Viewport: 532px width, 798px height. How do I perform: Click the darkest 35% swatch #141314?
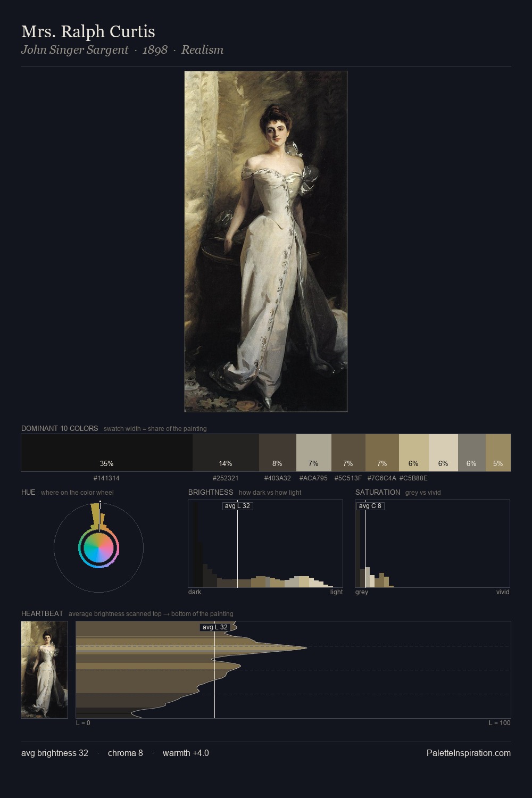pos(107,453)
